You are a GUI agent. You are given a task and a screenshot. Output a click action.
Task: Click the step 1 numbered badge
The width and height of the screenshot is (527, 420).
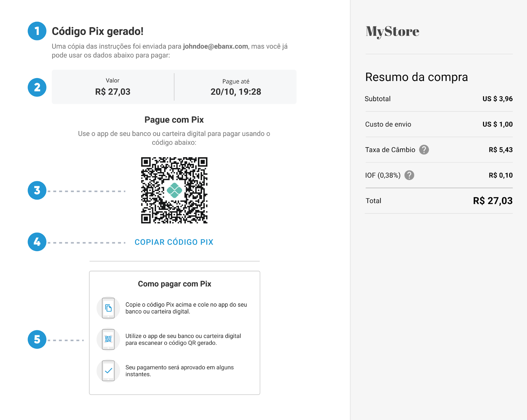click(x=37, y=31)
